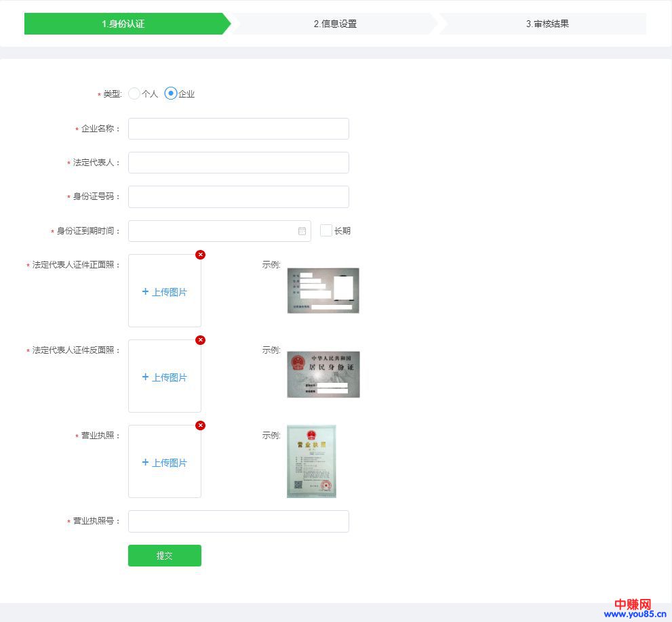Open the www.you85.cn watermark link
This screenshot has width=672, height=622.
coord(634,615)
